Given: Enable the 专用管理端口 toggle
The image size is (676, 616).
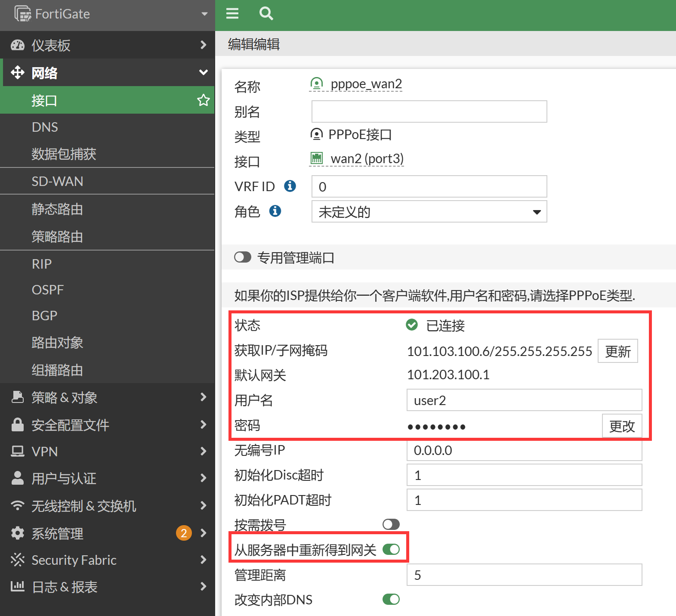Looking at the screenshot, I should tap(243, 257).
